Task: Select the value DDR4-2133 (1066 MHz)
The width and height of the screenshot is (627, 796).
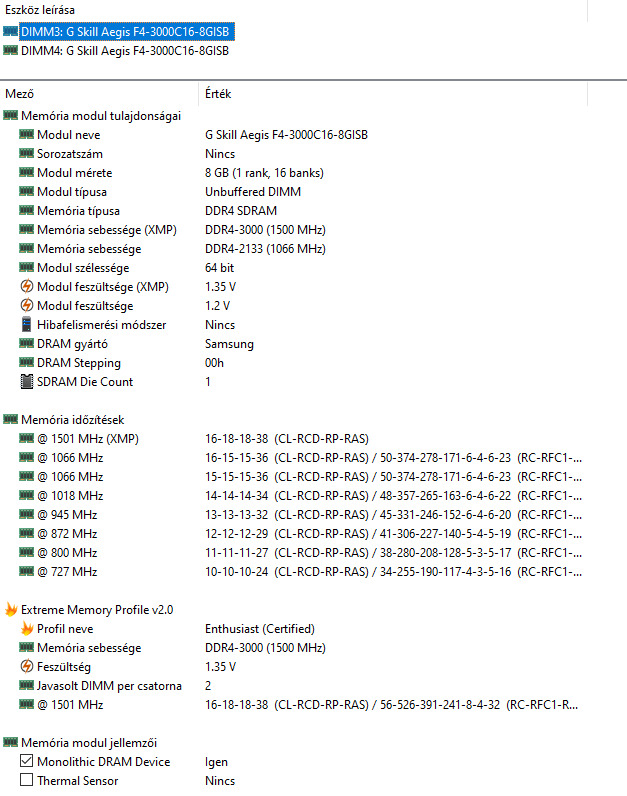Action: point(265,249)
